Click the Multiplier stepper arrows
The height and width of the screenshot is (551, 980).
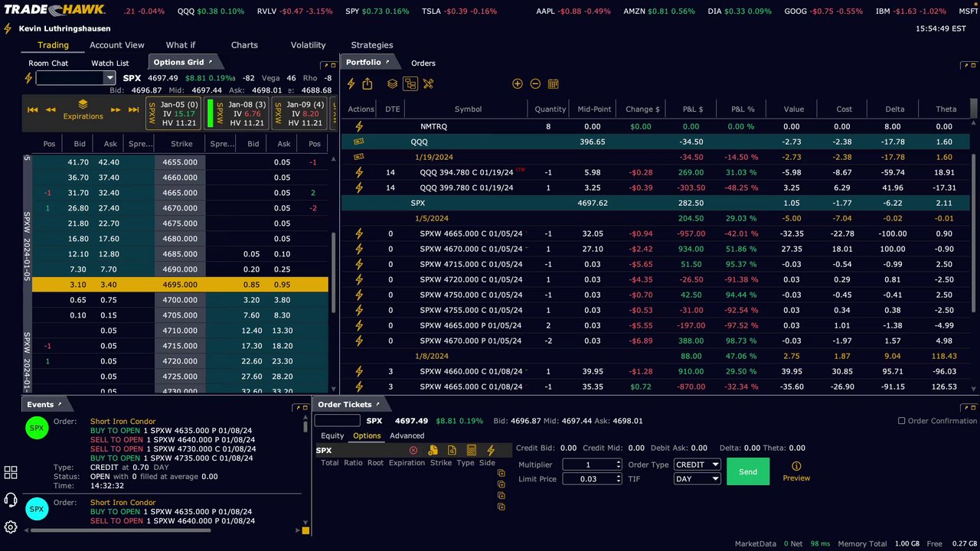[618, 465]
